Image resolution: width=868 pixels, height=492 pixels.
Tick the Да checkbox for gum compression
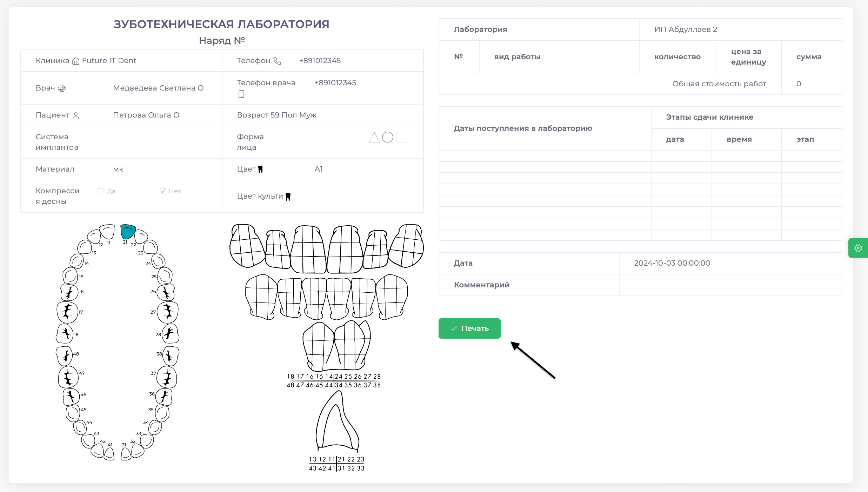(x=101, y=191)
